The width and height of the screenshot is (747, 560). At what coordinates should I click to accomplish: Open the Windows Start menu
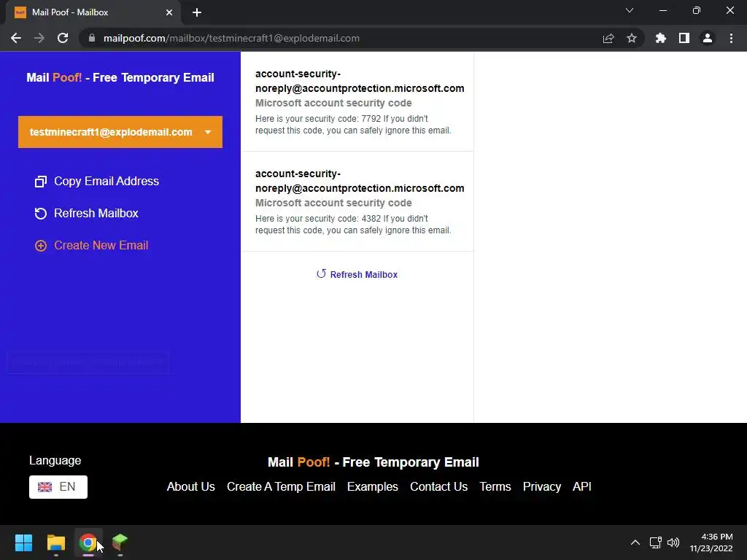(23, 542)
